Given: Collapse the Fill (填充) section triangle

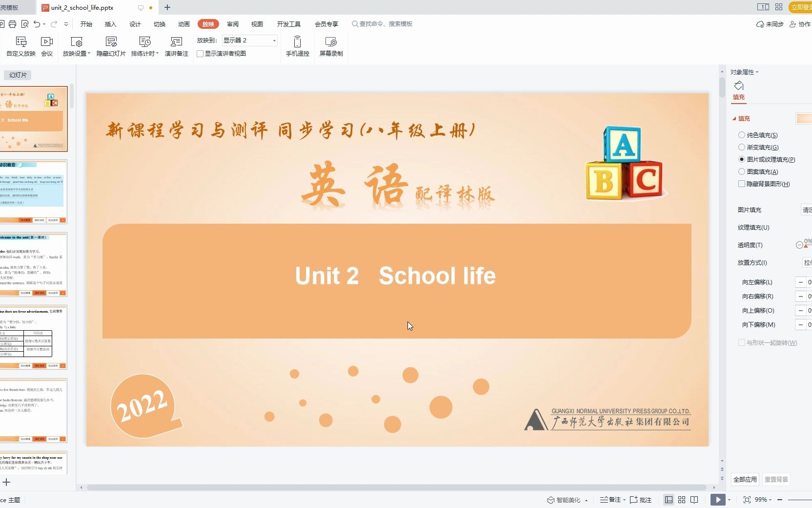Looking at the screenshot, I should [734, 119].
